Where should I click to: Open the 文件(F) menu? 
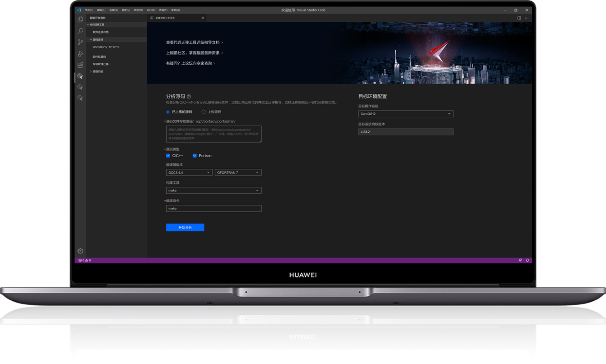89,10
